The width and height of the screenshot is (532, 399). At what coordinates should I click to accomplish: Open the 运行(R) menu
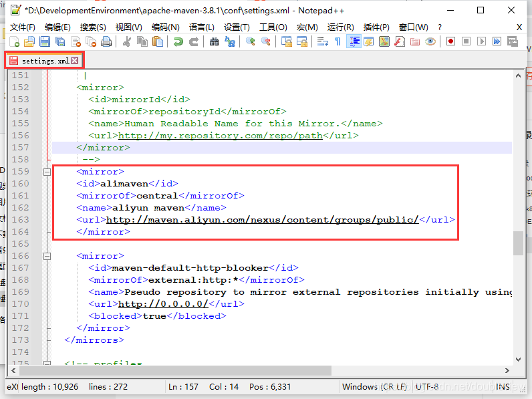[x=340, y=27]
